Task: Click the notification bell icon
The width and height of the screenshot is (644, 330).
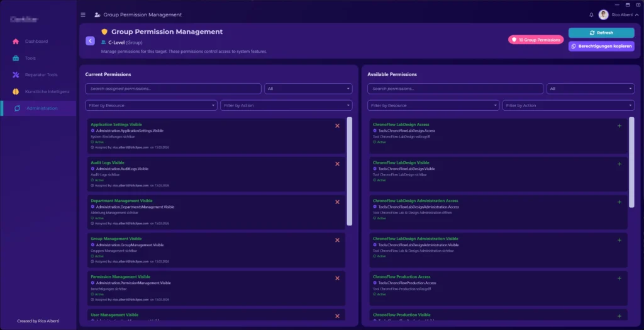Action: [x=591, y=15]
